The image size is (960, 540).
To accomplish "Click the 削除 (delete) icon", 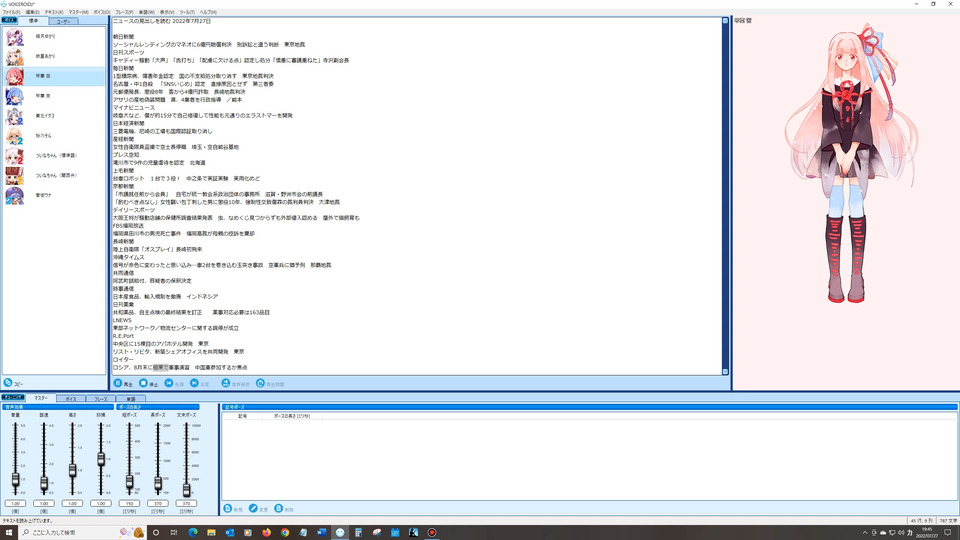I will [279, 509].
